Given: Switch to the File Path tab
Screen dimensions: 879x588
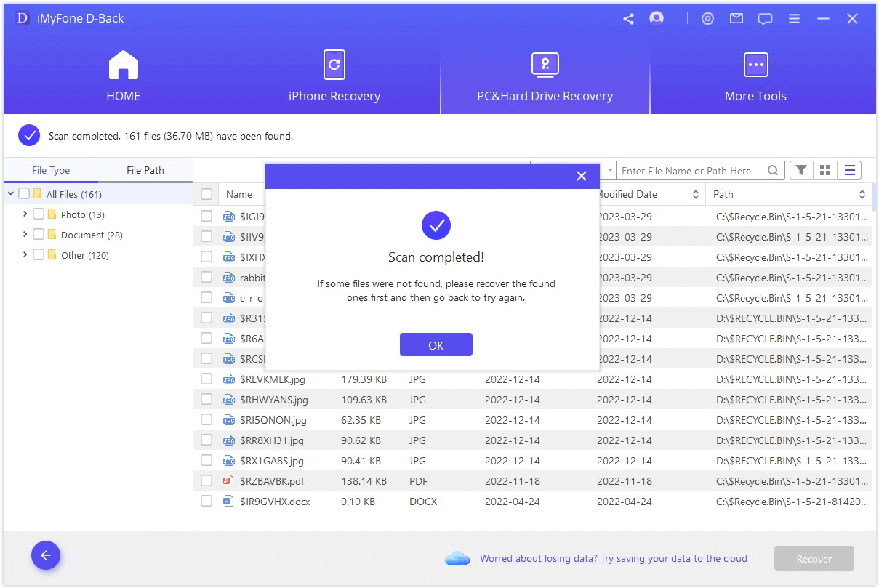Looking at the screenshot, I should tap(145, 170).
